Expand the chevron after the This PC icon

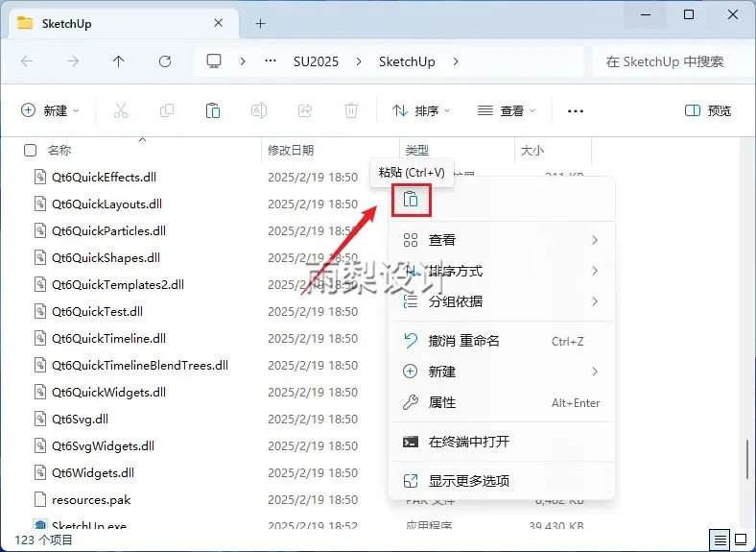click(243, 61)
